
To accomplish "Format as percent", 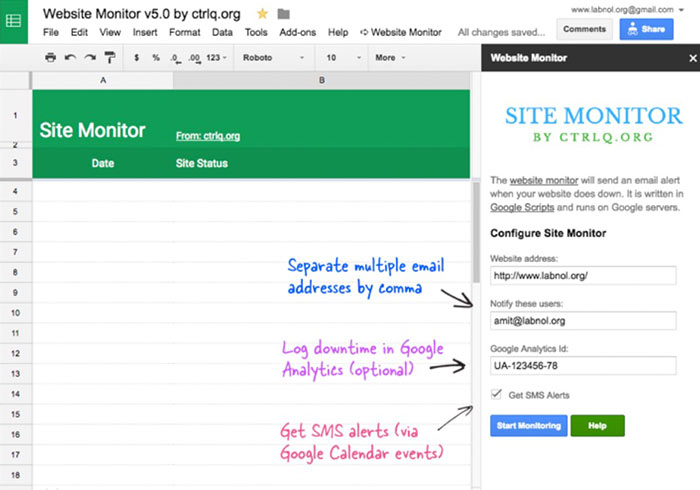I will coord(156,58).
